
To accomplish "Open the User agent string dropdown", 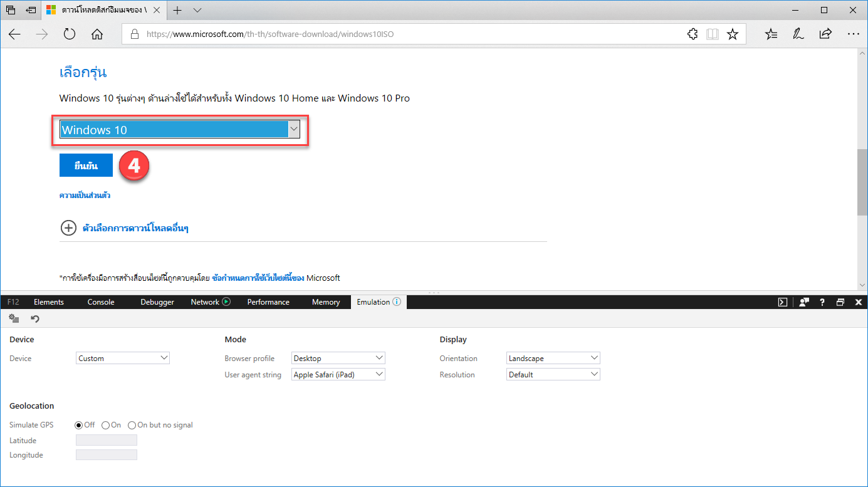I will pyautogui.click(x=338, y=375).
